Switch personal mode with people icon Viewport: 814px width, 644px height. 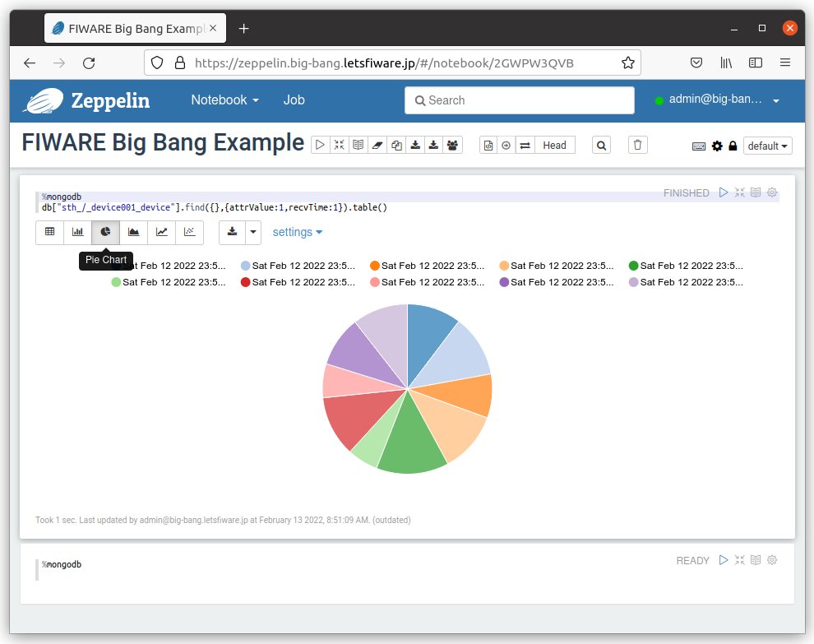pyautogui.click(x=453, y=145)
